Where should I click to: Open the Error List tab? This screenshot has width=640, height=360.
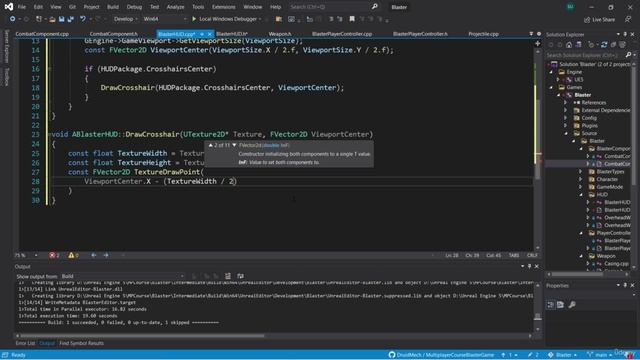[x=25, y=343]
